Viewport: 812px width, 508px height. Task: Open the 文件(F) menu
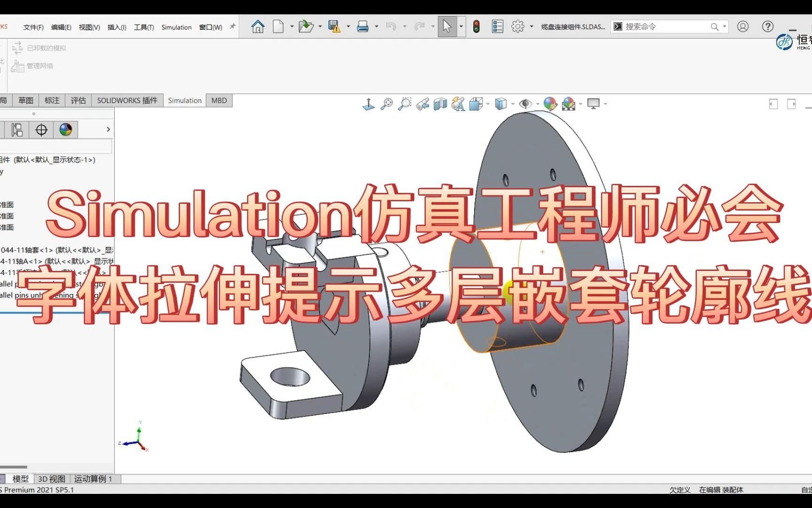click(33, 27)
